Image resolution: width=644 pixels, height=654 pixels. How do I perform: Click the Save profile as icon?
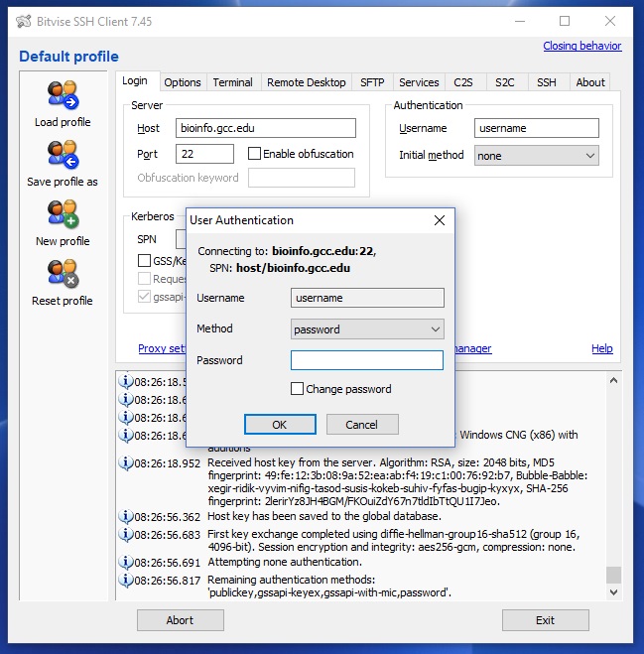click(63, 155)
